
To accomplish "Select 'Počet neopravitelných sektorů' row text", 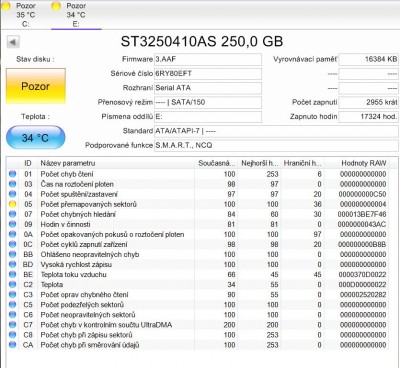I will pyautogui.click(x=88, y=315).
